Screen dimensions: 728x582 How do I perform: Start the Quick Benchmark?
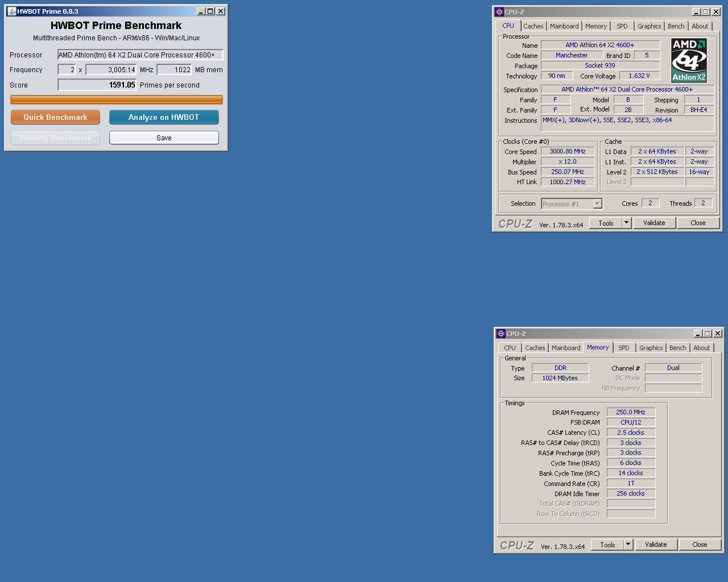(55, 117)
